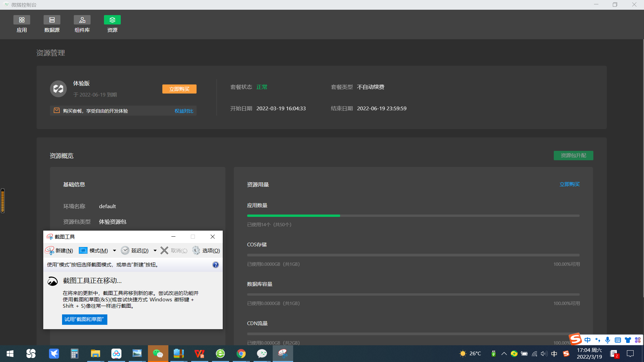
Task: Open WeChat from the taskbar
Action: [158, 354]
